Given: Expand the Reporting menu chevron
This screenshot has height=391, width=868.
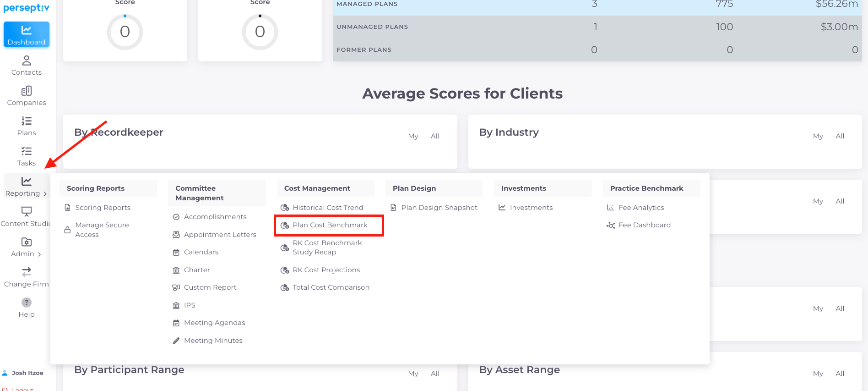Looking at the screenshot, I should tap(45, 194).
